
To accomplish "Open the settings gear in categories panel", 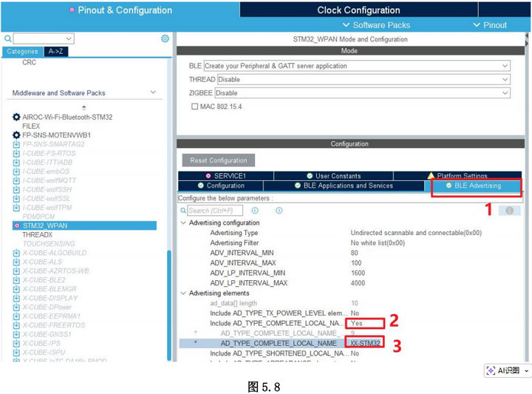I will [165, 38].
